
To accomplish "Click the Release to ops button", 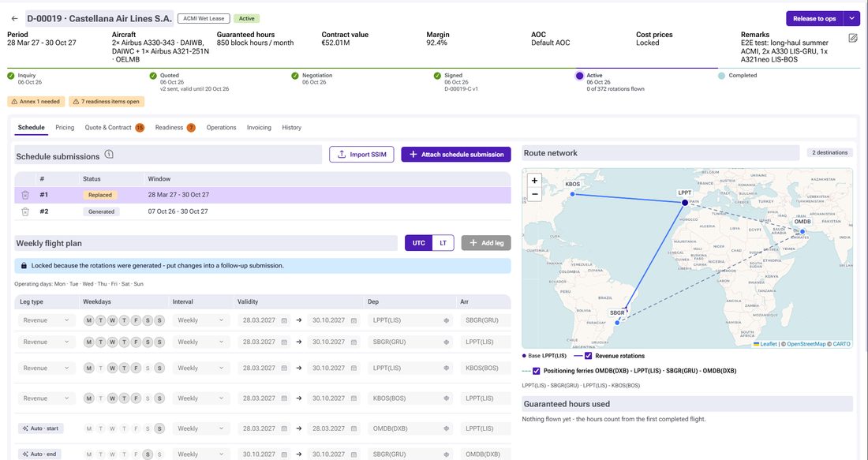I will coord(814,18).
